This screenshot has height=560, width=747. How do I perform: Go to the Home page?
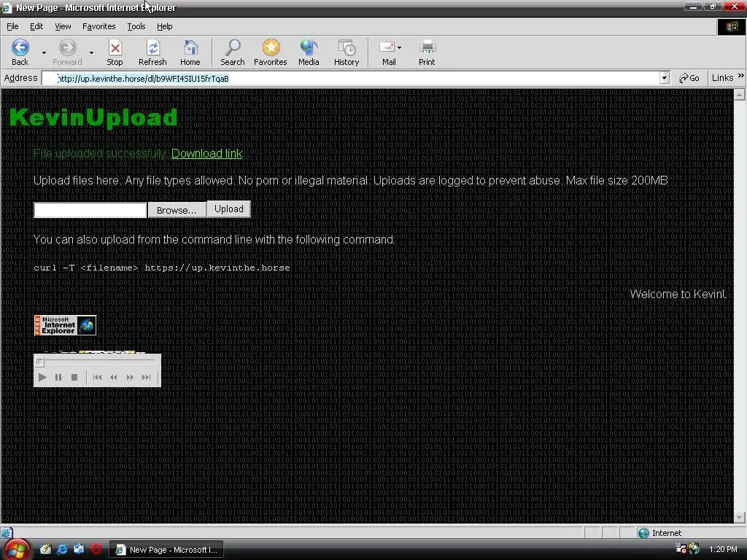point(190,52)
